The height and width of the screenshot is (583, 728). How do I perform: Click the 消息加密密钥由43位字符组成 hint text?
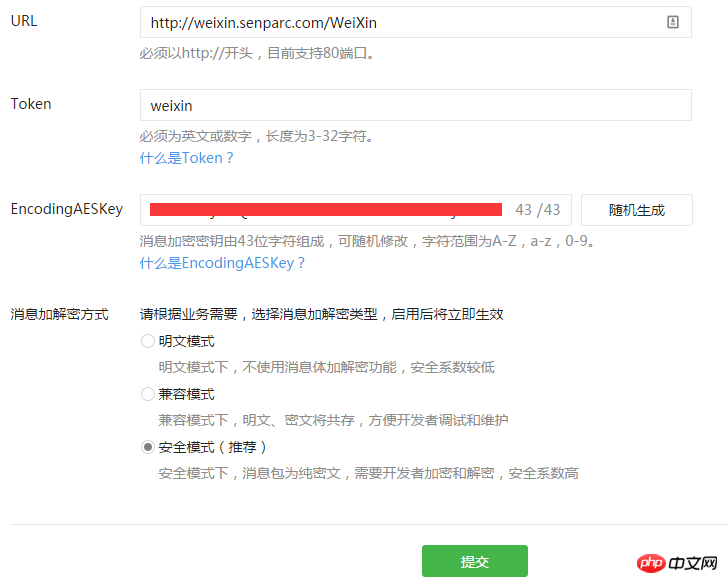(367, 241)
